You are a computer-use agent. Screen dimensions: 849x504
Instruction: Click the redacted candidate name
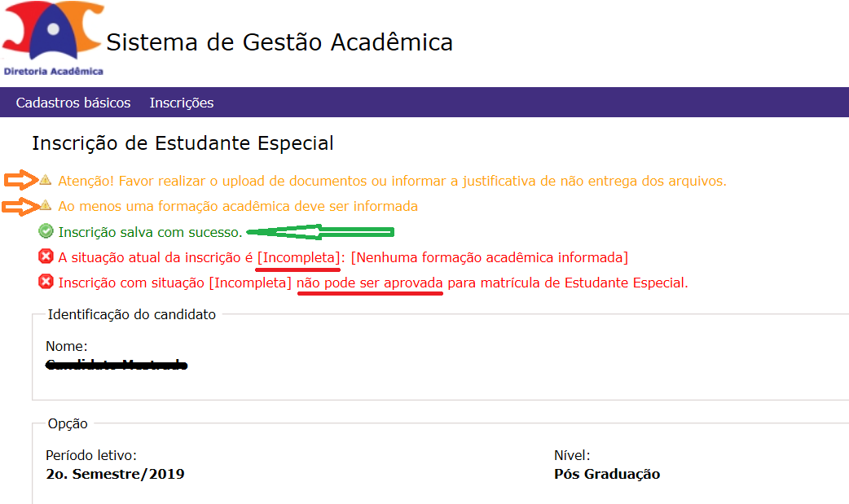pos(117,365)
